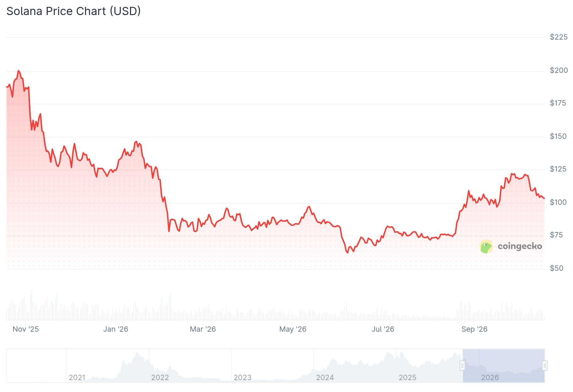Click the $200 price axis label
The width and height of the screenshot is (573, 392).
point(559,70)
